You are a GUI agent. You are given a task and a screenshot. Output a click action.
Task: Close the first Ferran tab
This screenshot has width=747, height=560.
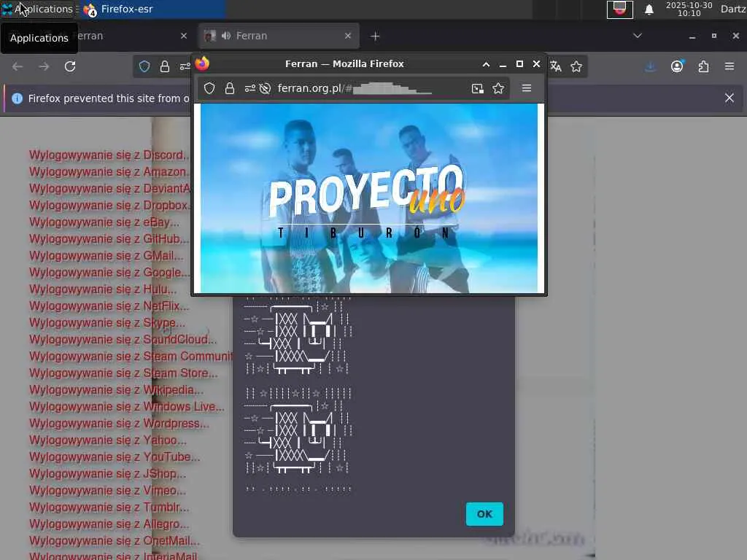click(184, 36)
